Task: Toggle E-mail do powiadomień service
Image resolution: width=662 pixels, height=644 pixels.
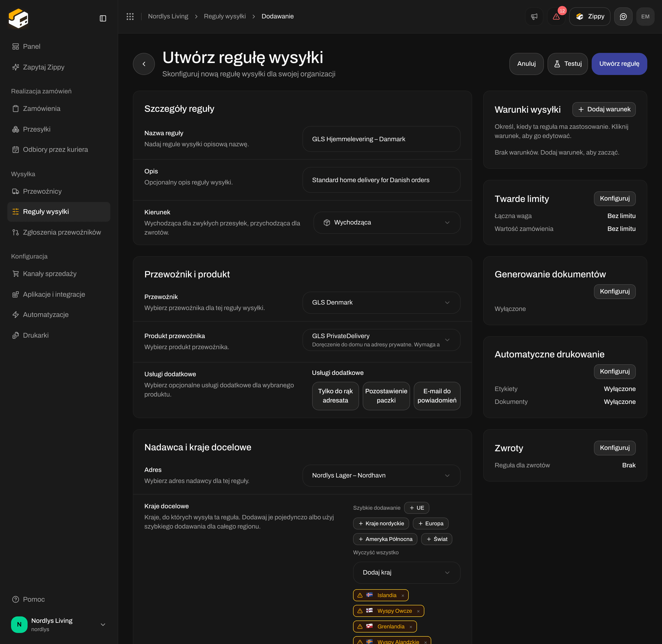Action: (x=437, y=396)
